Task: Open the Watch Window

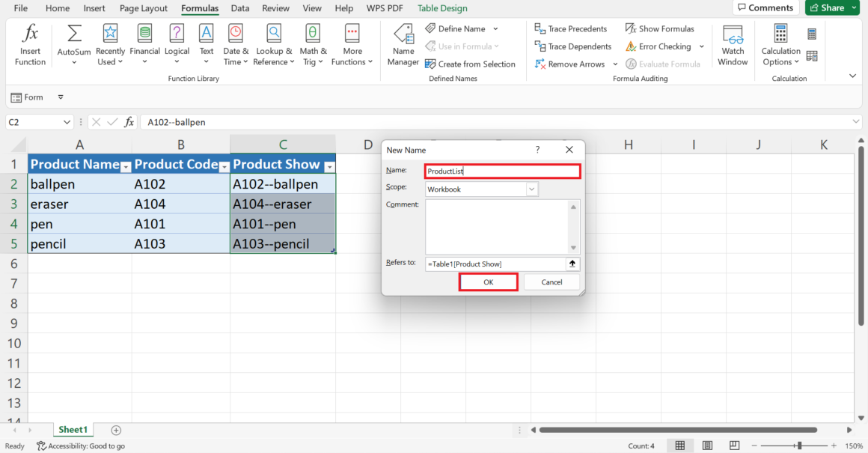Action: pos(733,43)
